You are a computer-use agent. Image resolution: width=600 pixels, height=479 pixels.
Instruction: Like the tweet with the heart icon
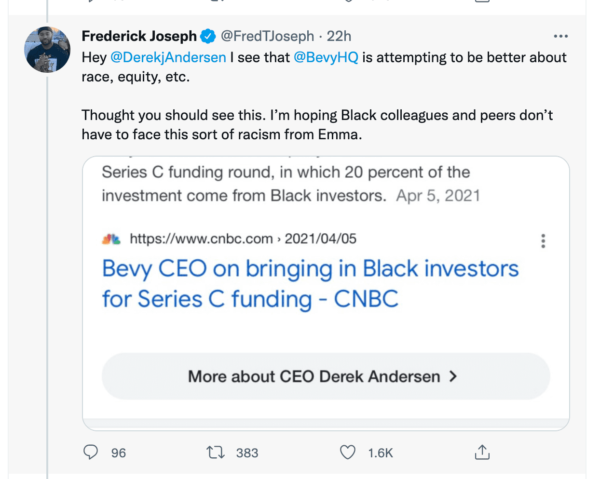pos(347,453)
